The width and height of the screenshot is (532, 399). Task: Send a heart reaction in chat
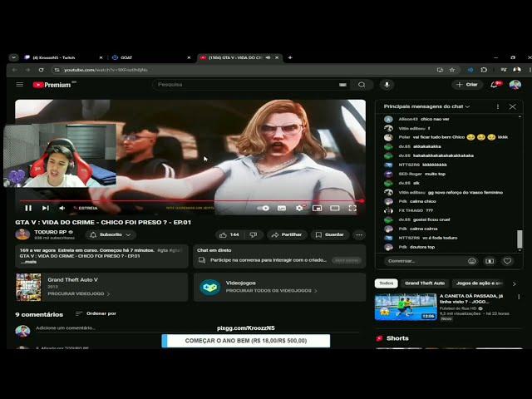[507, 261]
